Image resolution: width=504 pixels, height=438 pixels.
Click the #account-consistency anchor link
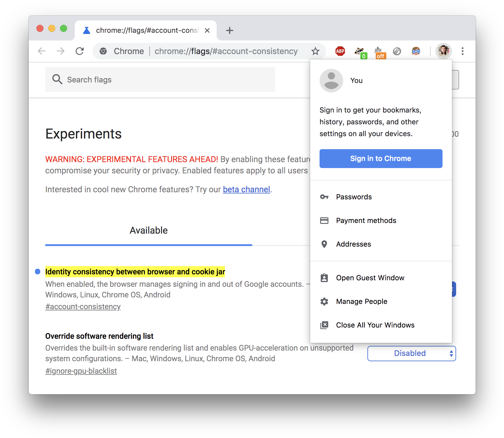(x=83, y=307)
